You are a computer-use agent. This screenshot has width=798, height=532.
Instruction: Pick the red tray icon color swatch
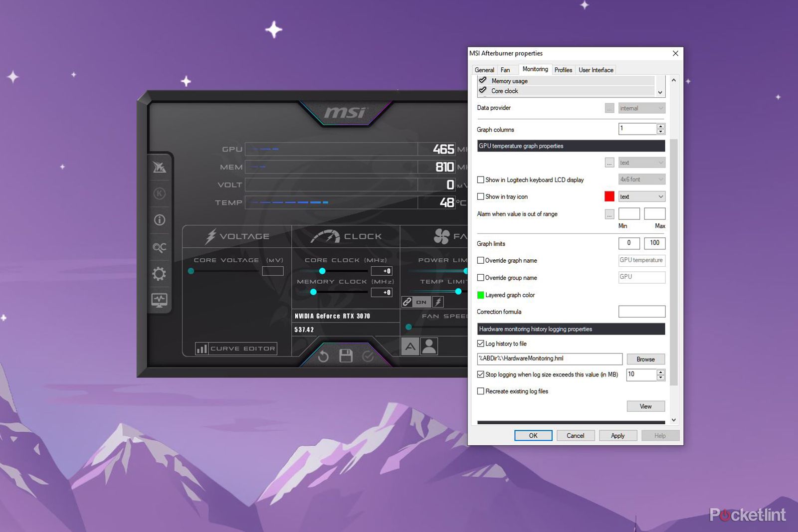(609, 196)
